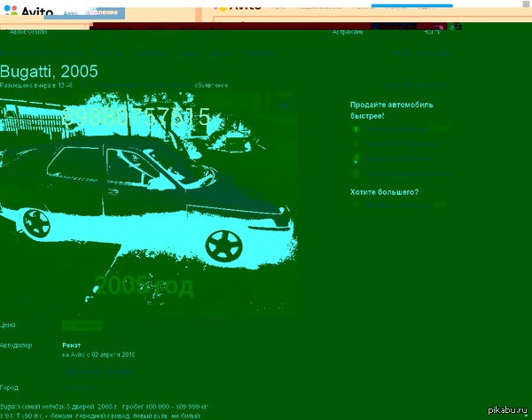
Task: Open the listing heading "Bugatti, 2005"
Action: (49, 72)
